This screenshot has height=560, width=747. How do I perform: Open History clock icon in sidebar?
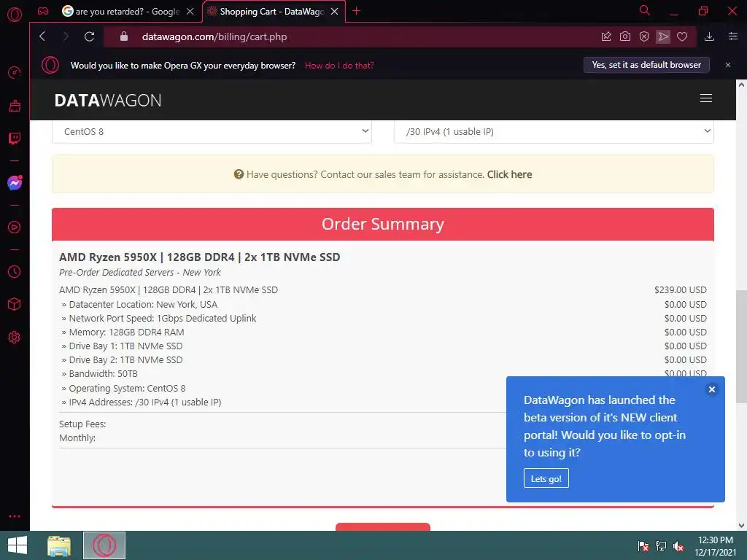click(15, 271)
